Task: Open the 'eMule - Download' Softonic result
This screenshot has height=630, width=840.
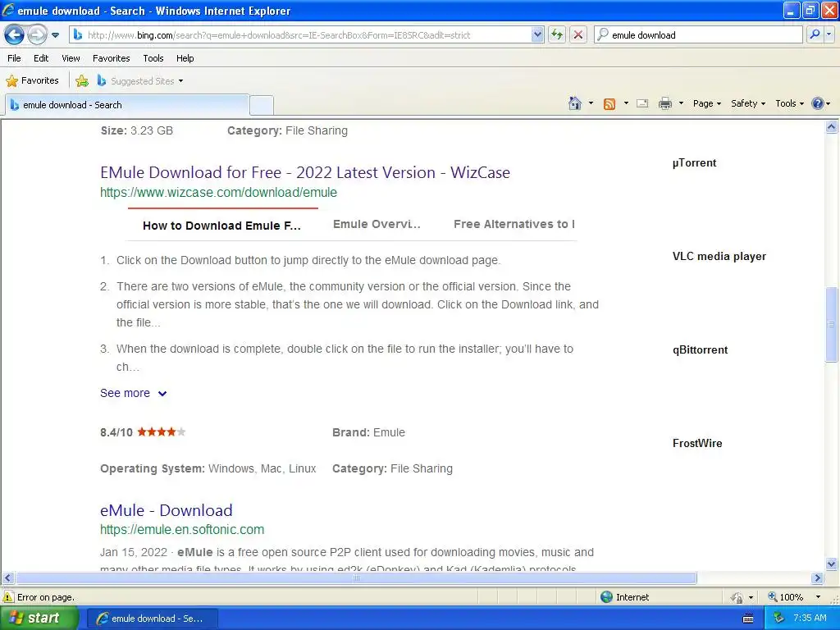Action: pos(166,510)
